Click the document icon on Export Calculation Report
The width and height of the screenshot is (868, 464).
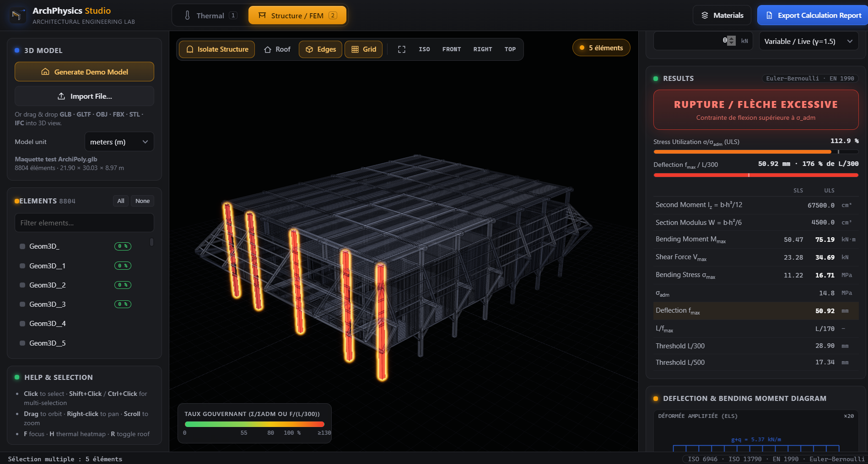point(769,16)
